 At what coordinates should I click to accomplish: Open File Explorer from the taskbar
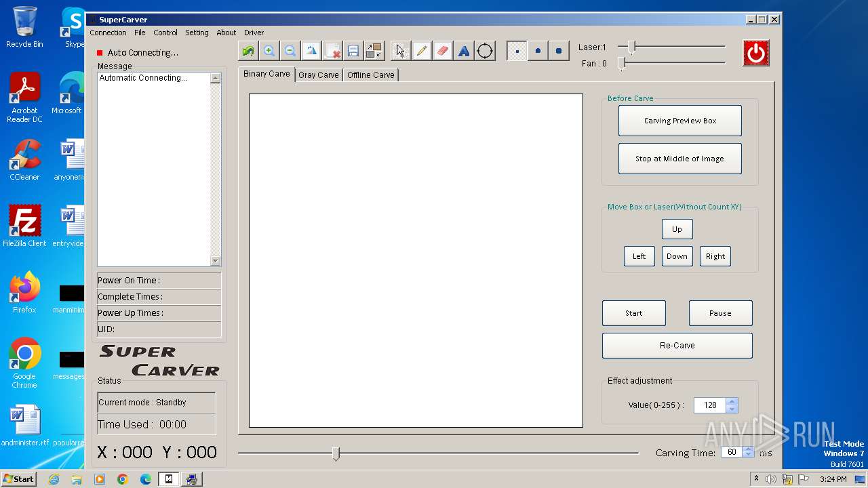pyautogui.click(x=77, y=479)
